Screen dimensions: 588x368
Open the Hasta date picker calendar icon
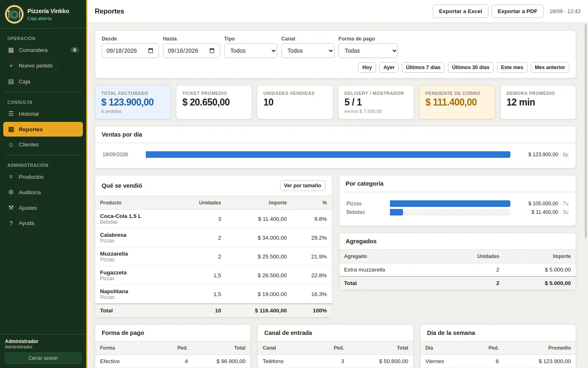coord(212,51)
